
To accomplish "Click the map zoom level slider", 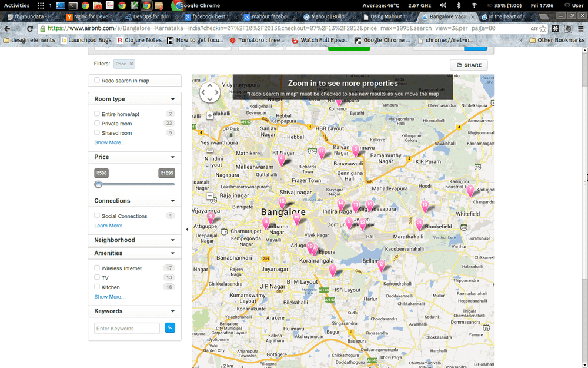I will click(x=210, y=151).
